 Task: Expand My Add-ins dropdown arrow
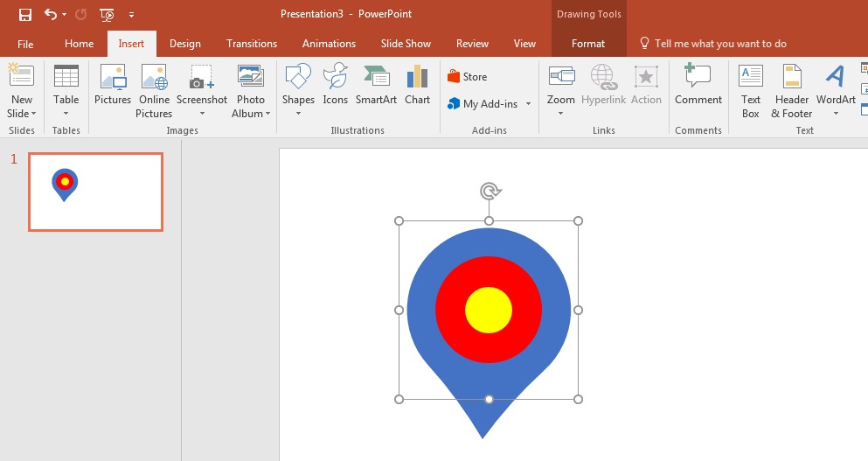528,103
